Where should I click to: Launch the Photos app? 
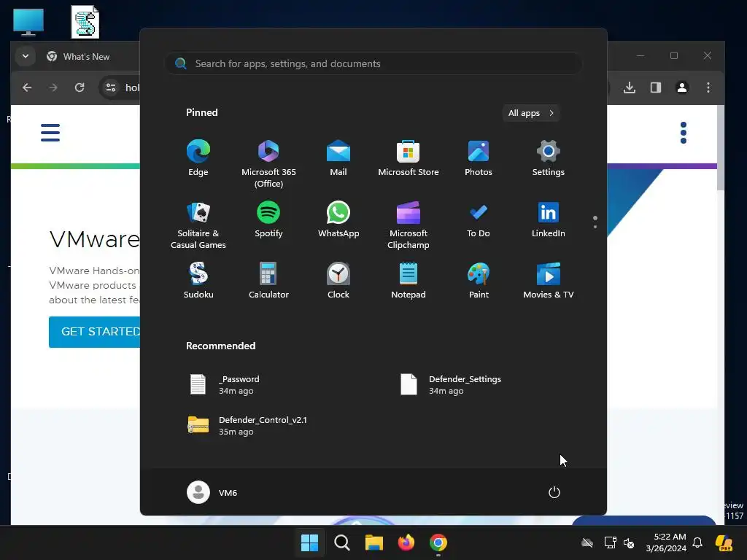[479, 158]
